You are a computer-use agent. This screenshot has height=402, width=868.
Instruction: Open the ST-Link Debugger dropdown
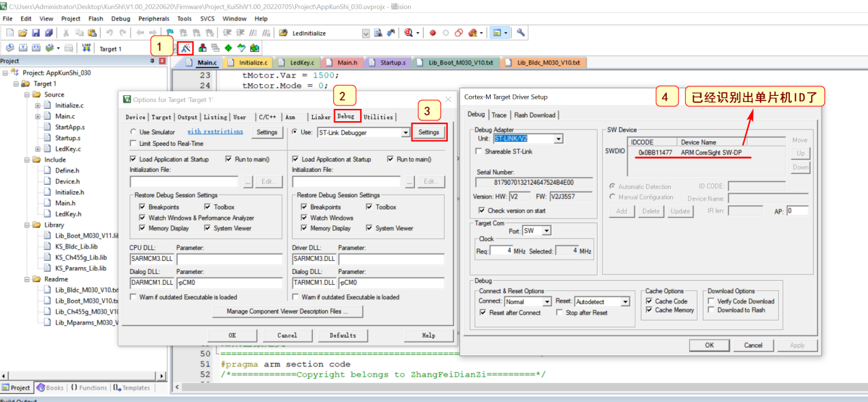pyautogui.click(x=405, y=132)
